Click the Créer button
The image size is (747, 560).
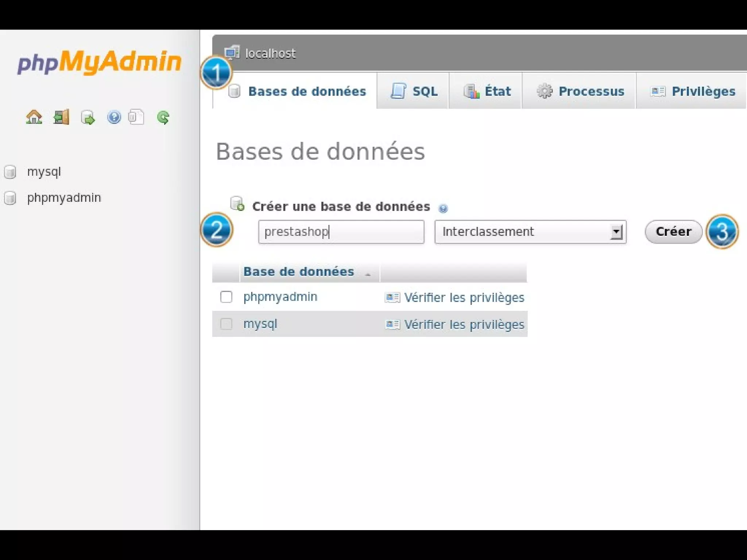click(x=673, y=232)
